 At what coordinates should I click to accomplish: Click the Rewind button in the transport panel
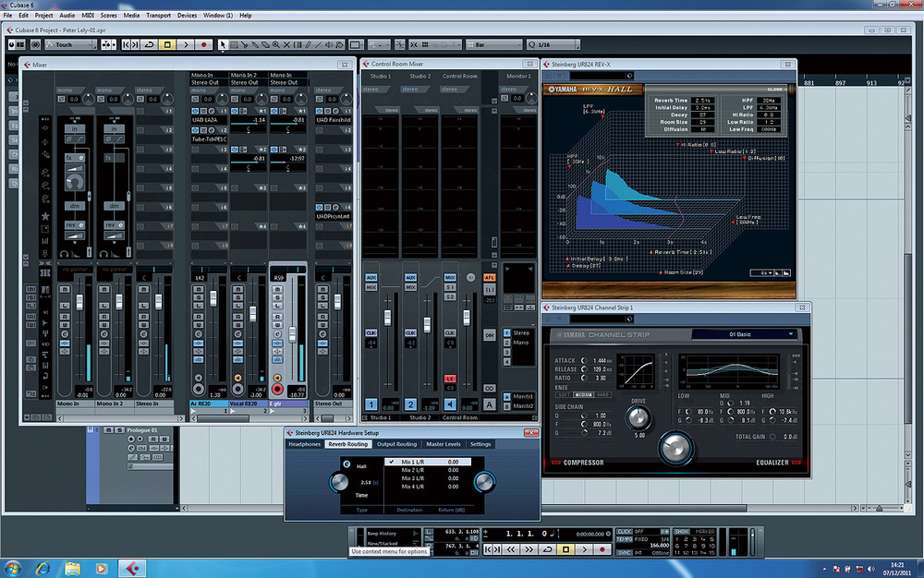click(x=512, y=549)
